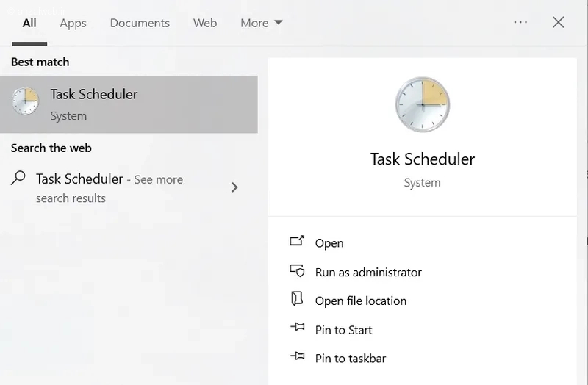The image size is (588, 385).
Task: Click the Run as administrator shield icon
Action: [x=297, y=270]
